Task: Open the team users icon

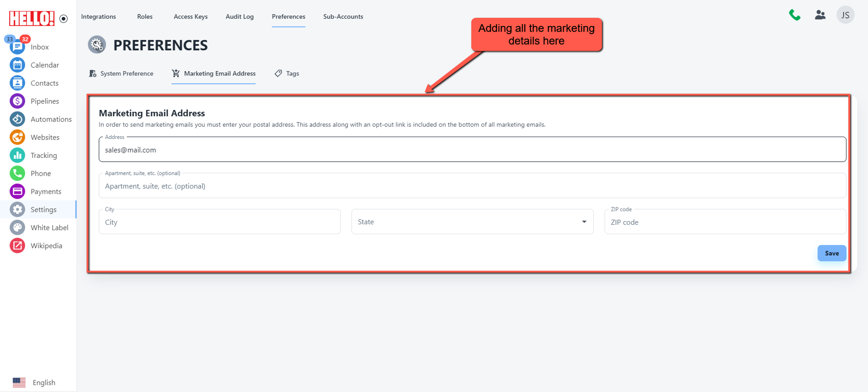Action: (820, 15)
